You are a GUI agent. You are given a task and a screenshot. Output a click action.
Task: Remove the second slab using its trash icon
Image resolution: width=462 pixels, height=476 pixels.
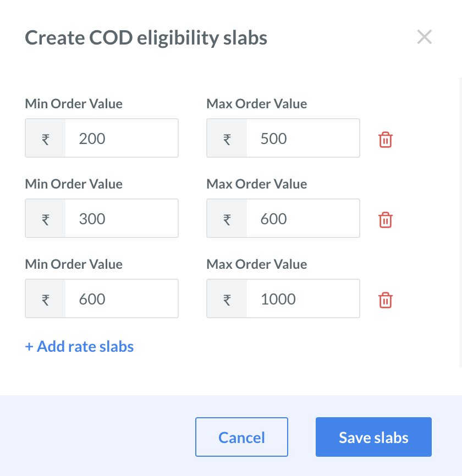[386, 220]
